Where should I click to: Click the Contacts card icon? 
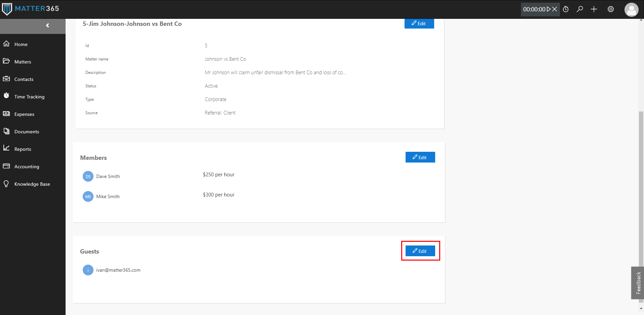6,79
